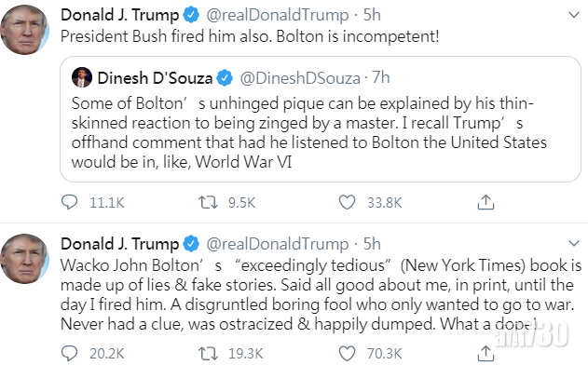Open the first tweet's options chevron
Screen dimensions: 588x365
coord(574,15)
